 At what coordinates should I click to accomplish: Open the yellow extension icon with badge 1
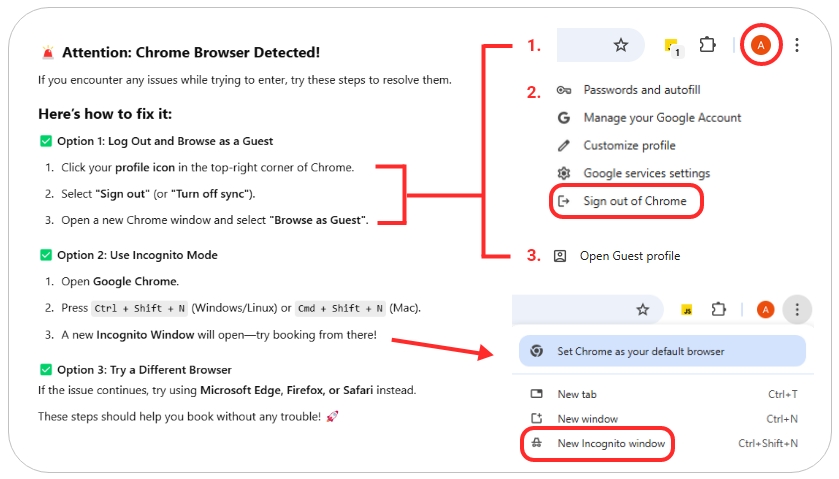(672, 47)
